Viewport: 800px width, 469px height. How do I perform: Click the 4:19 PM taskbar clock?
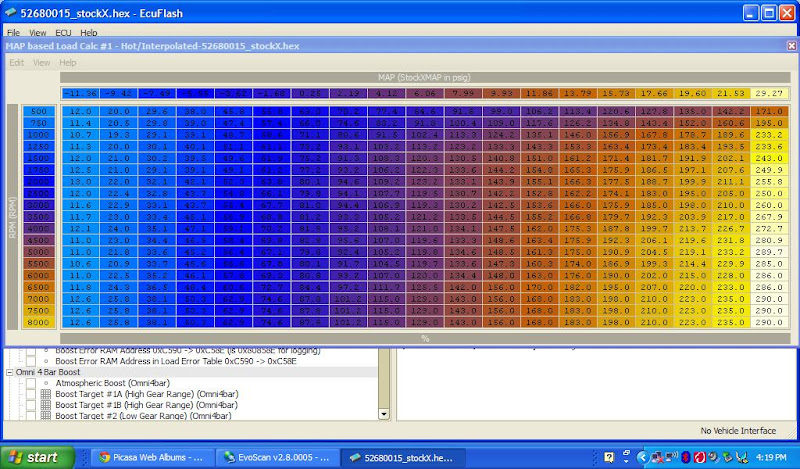point(771,457)
